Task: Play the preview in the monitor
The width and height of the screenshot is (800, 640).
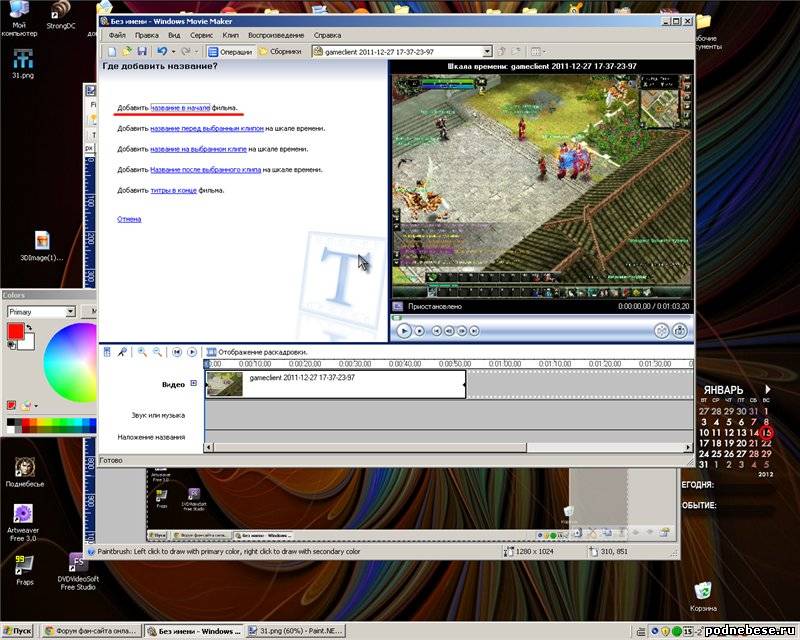Action: click(404, 331)
